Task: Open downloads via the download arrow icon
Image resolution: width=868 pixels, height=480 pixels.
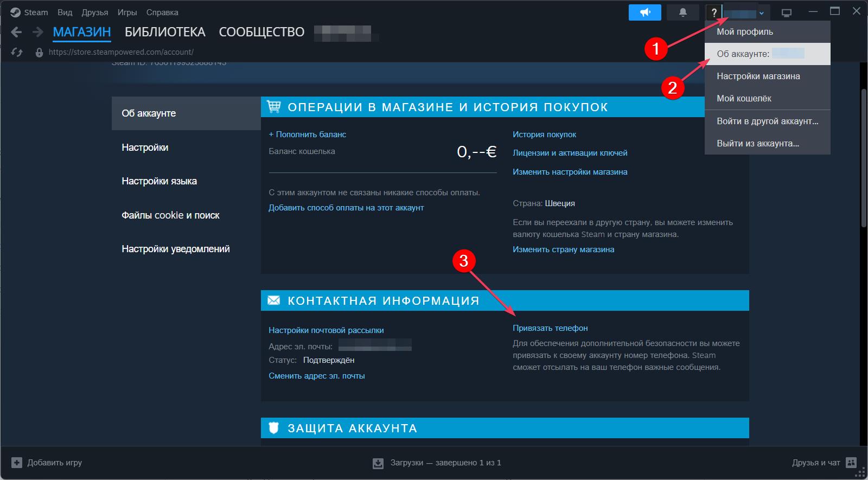Action: point(378,463)
